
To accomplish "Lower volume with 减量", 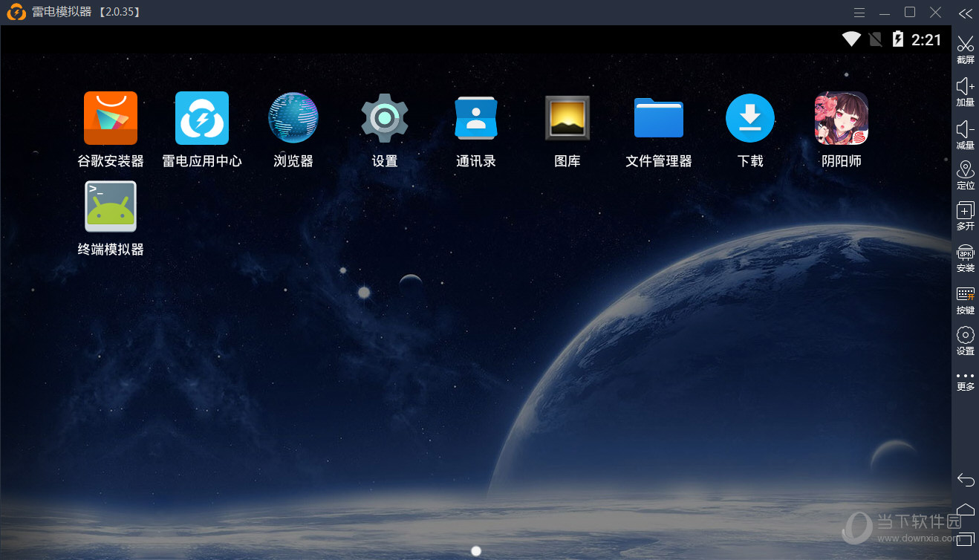I will pos(966,134).
